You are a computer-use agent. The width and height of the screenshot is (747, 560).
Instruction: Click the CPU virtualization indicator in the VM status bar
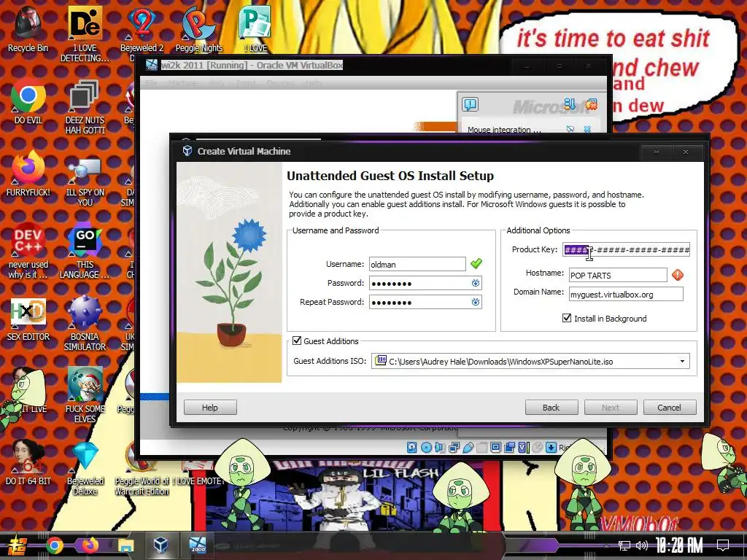point(524,447)
